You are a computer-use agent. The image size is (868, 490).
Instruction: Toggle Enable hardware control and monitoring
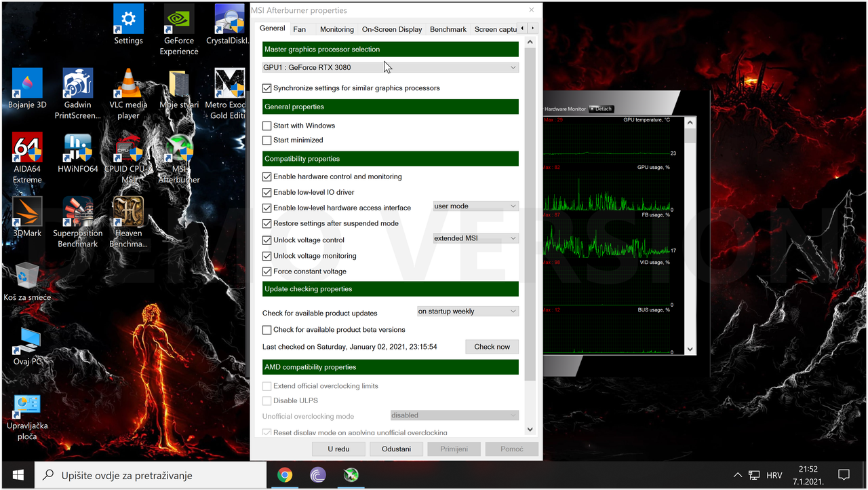pos(267,176)
